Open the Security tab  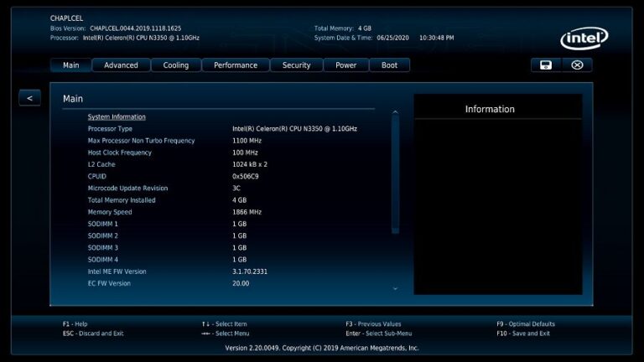(297, 65)
